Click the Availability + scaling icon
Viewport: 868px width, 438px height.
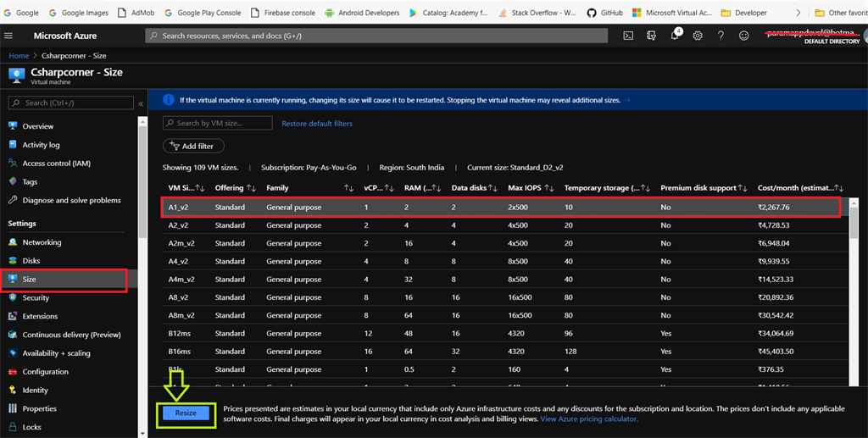[x=13, y=352]
